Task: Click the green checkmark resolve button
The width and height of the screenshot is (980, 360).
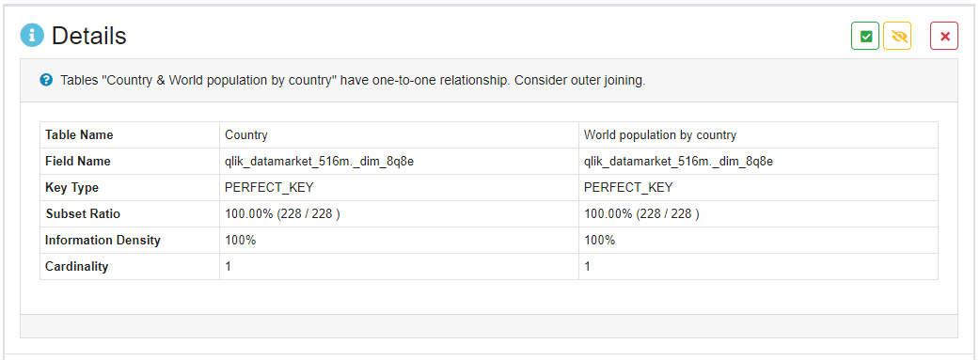Action: (x=865, y=36)
